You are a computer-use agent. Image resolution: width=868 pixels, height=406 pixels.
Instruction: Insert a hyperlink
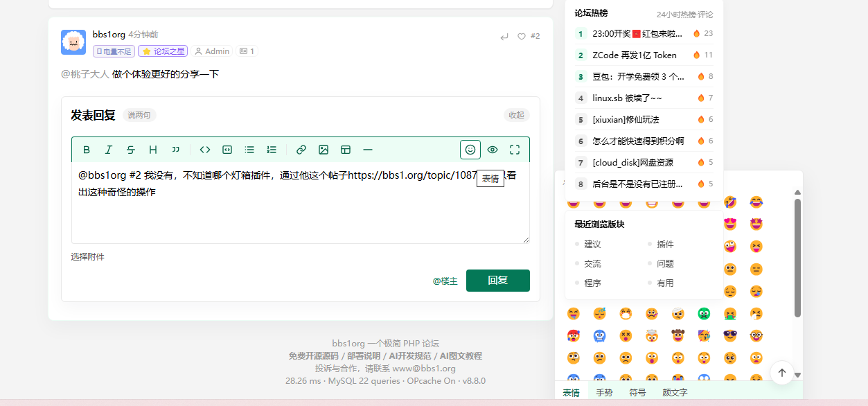click(x=301, y=150)
